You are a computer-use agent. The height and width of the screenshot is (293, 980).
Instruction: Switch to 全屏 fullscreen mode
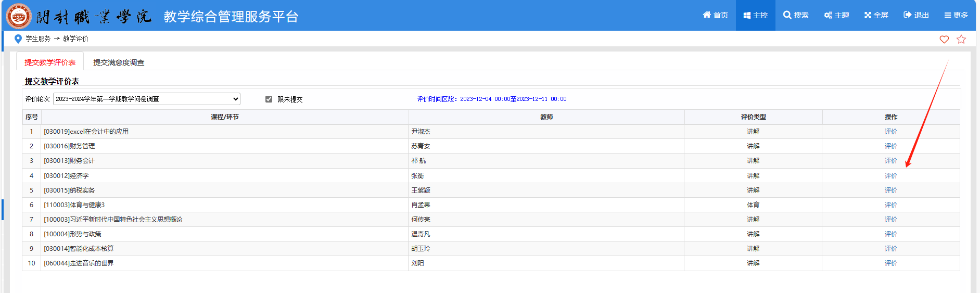pyautogui.click(x=876, y=15)
